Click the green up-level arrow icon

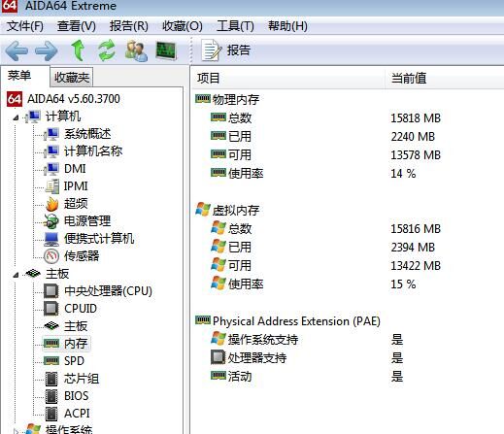[x=78, y=50]
